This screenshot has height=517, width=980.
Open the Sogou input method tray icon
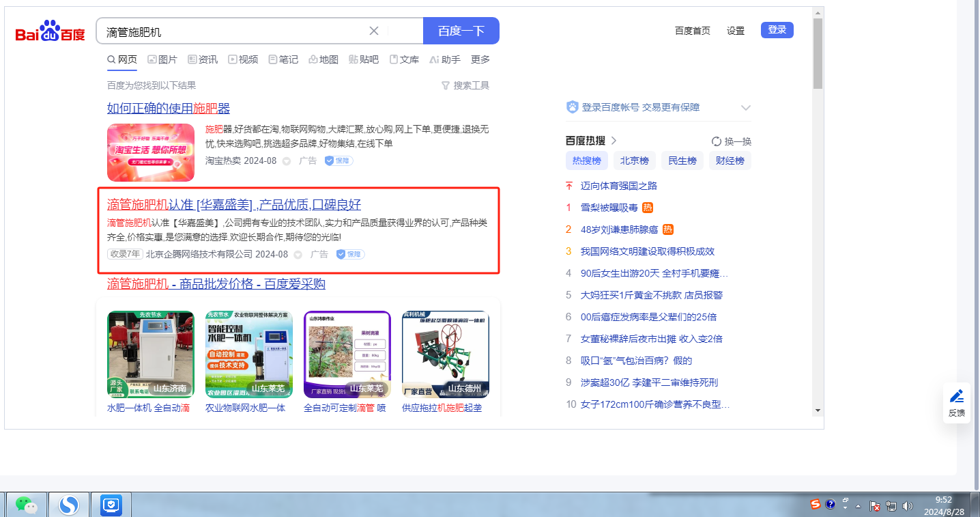point(816,505)
